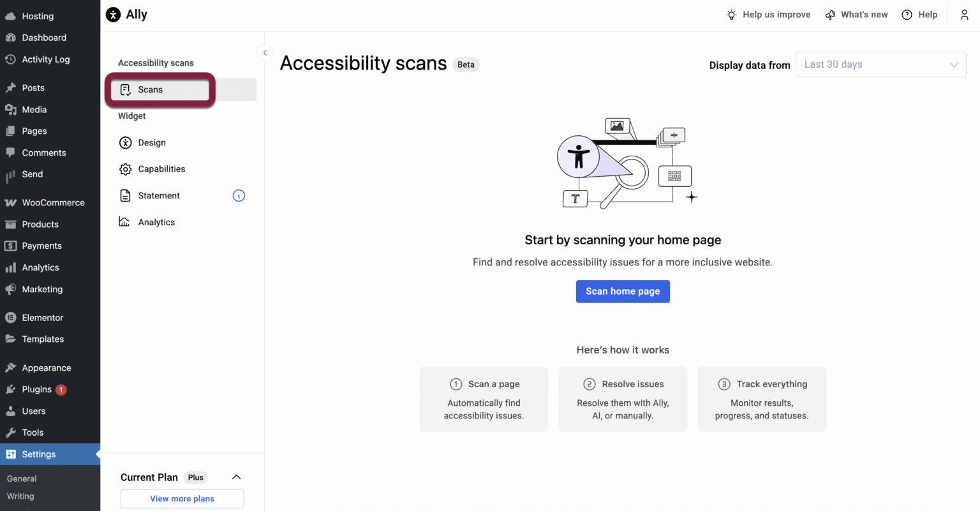Open the Writing settings menu item
This screenshot has height=511, width=980.
20,496
